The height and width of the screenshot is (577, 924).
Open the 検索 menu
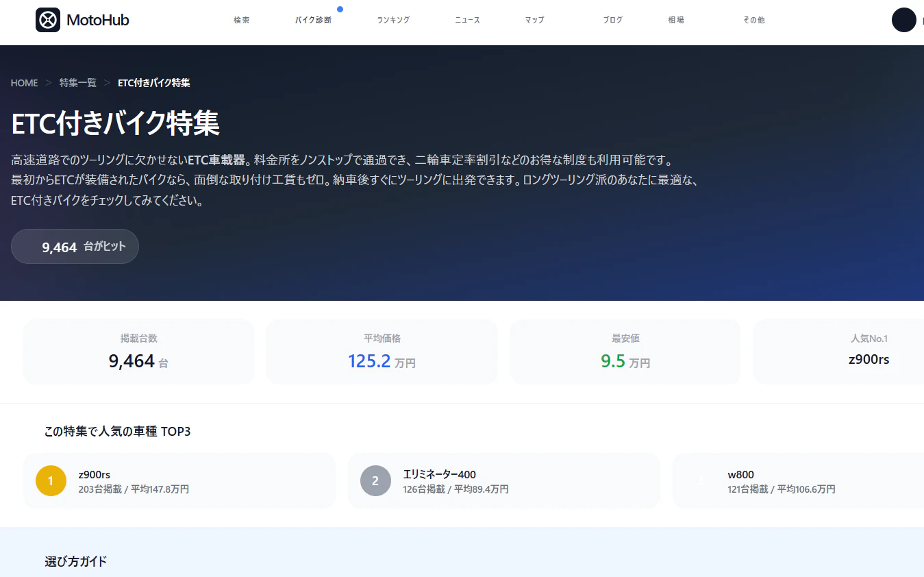pyautogui.click(x=241, y=21)
